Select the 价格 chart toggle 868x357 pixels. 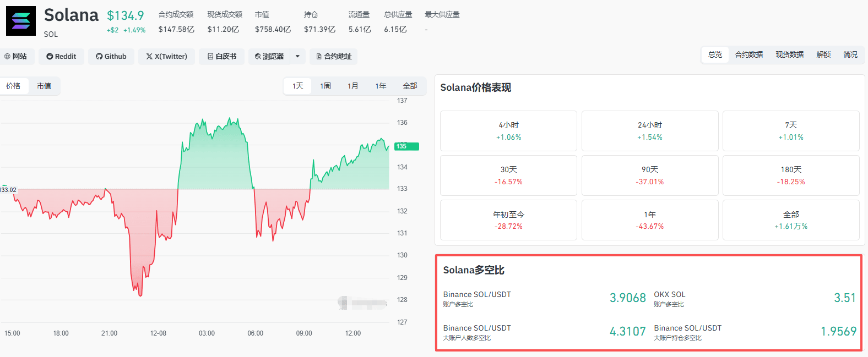coord(13,86)
